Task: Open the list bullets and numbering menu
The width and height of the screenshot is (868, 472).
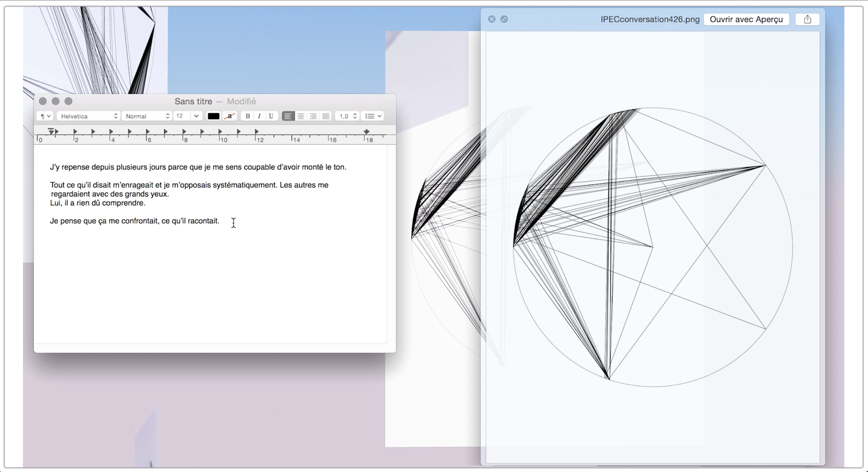Action: [373, 116]
